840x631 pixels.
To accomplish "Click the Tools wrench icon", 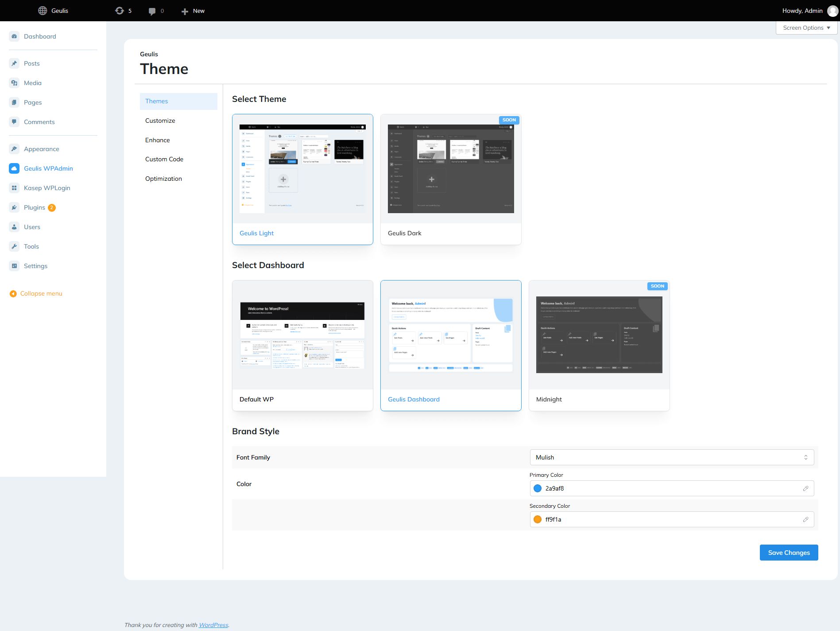I will click(x=14, y=246).
